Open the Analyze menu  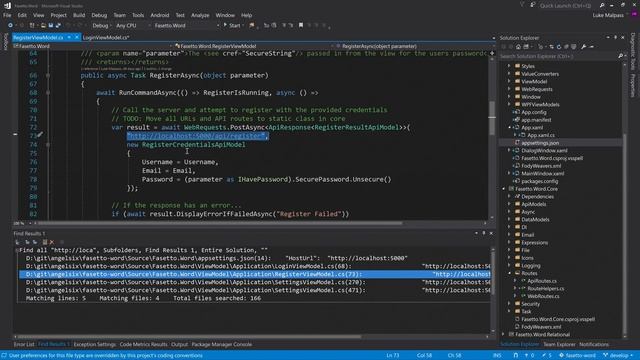tap(200, 15)
